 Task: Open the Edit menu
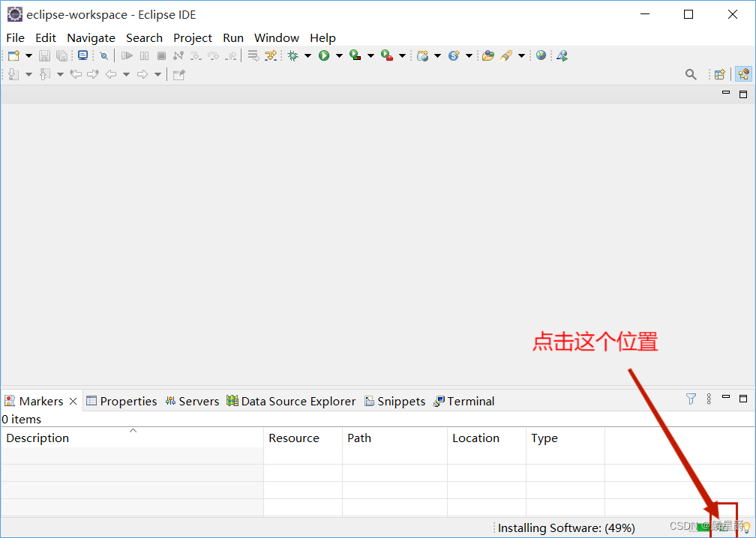click(46, 38)
